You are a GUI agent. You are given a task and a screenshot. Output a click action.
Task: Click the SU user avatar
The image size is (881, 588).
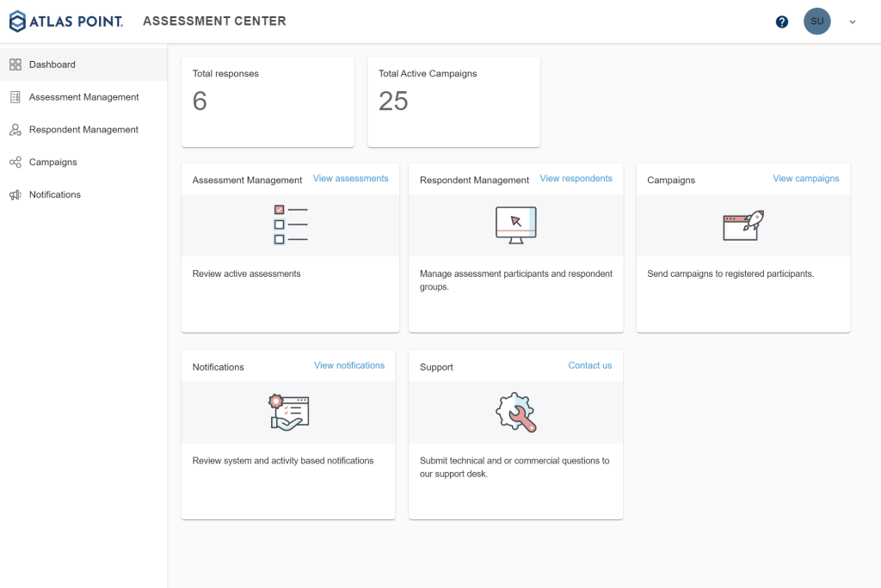pyautogui.click(x=816, y=21)
